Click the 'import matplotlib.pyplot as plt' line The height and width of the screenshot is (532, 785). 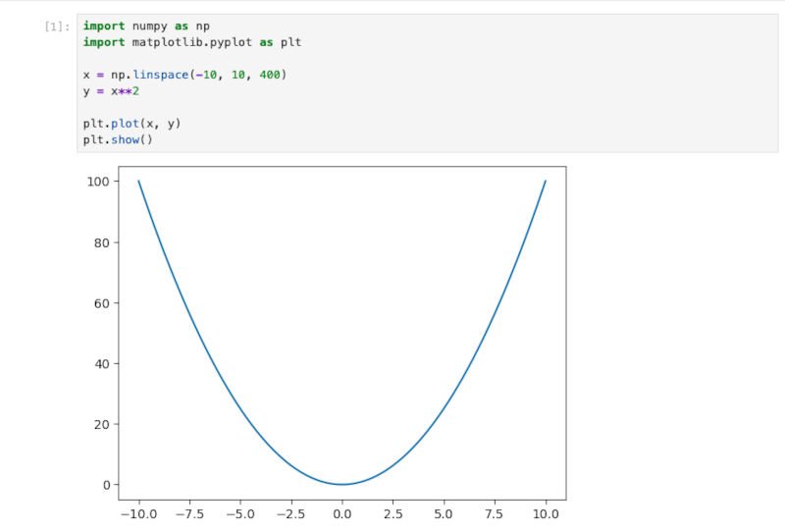pyautogui.click(x=191, y=42)
